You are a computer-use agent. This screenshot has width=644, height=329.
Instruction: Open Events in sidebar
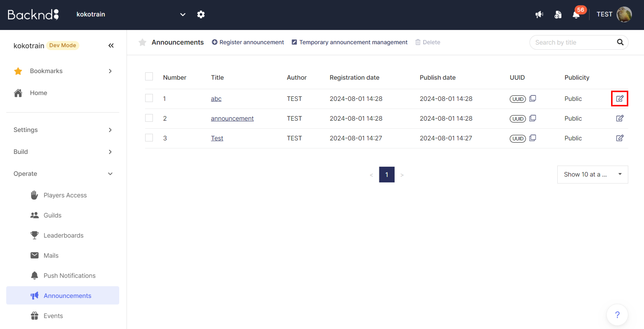pos(63,316)
